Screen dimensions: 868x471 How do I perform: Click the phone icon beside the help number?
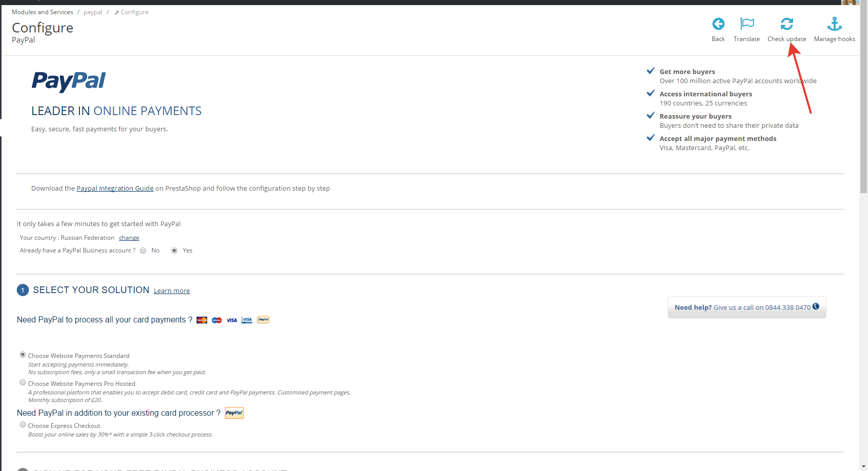[816, 306]
